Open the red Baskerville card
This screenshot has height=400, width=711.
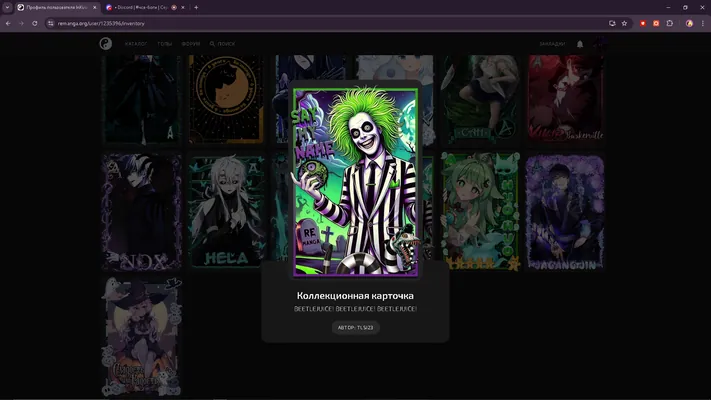pyautogui.click(x=565, y=98)
